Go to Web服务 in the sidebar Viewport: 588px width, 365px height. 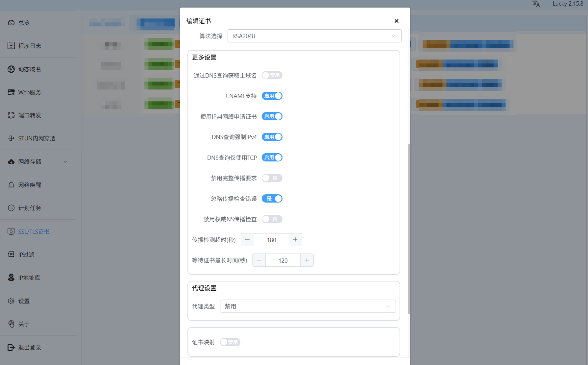click(30, 92)
